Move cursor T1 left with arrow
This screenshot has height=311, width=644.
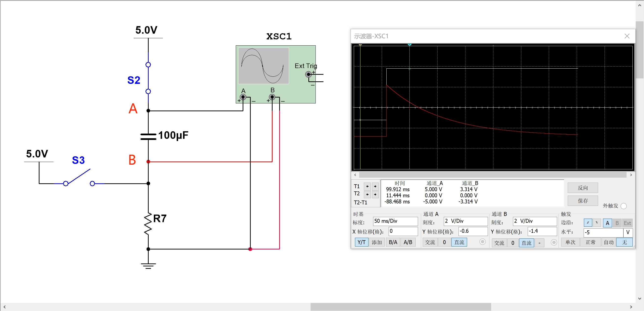click(x=367, y=186)
